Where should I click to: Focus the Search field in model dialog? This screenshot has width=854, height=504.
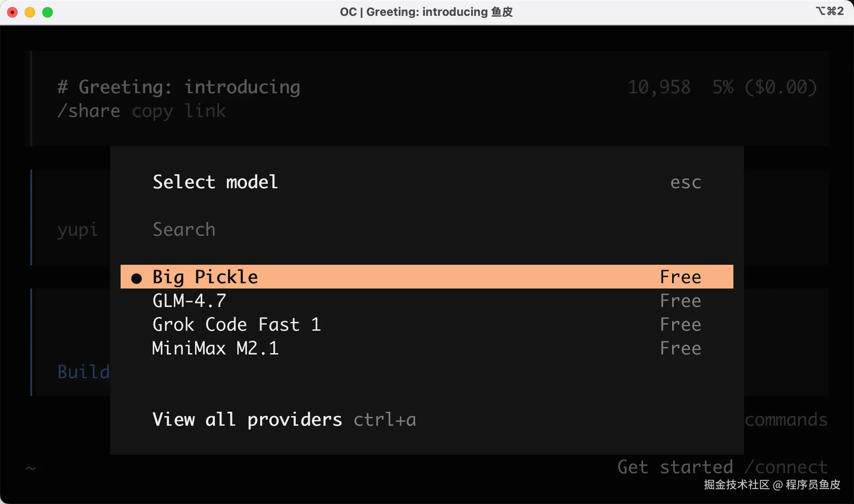(x=184, y=230)
